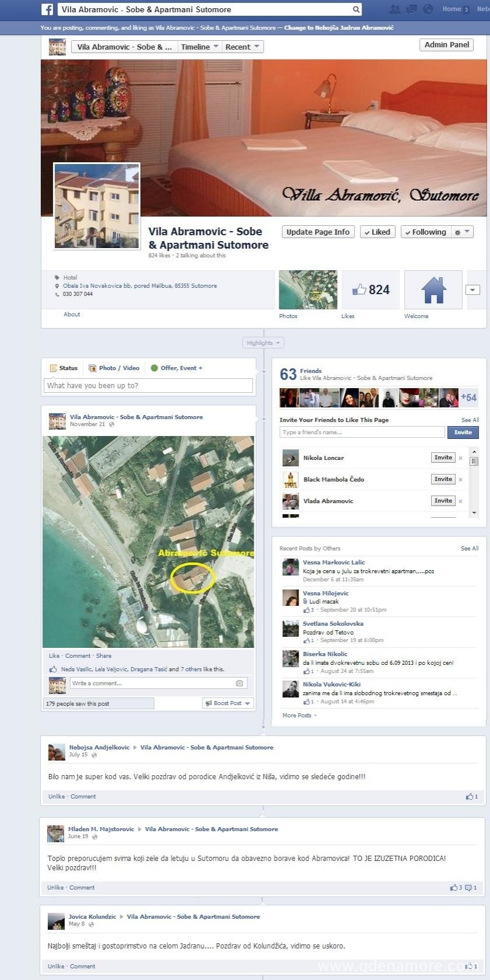
Task: Open the satellite map post image
Action: pyautogui.click(x=148, y=542)
